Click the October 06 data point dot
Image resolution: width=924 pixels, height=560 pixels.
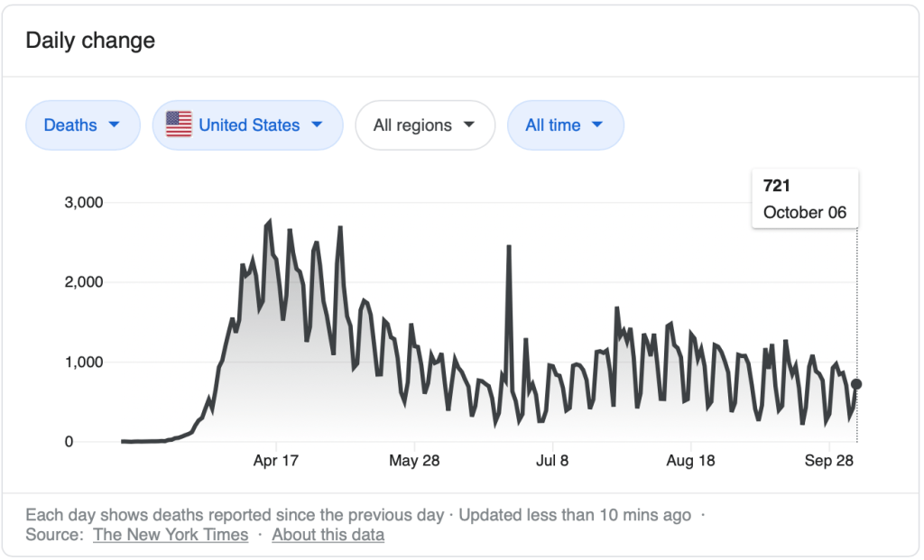tap(856, 384)
